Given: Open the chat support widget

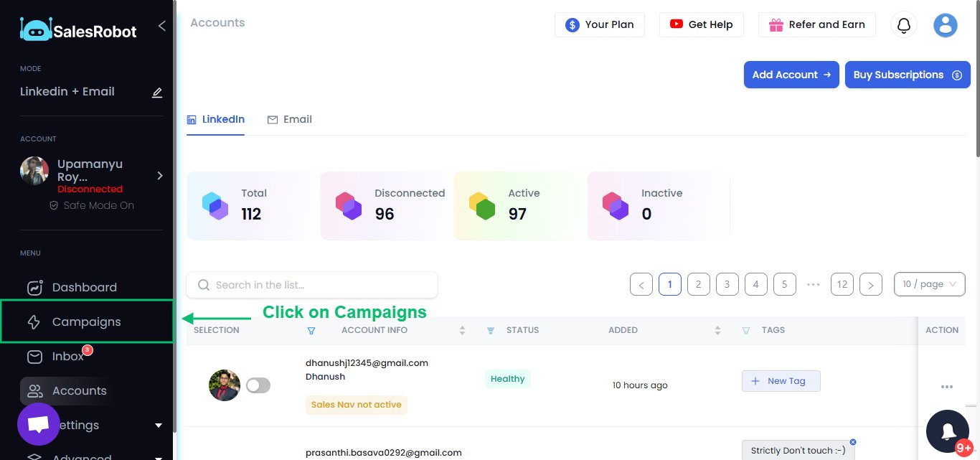Looking at the screenshot, I should tap(38, 424).
